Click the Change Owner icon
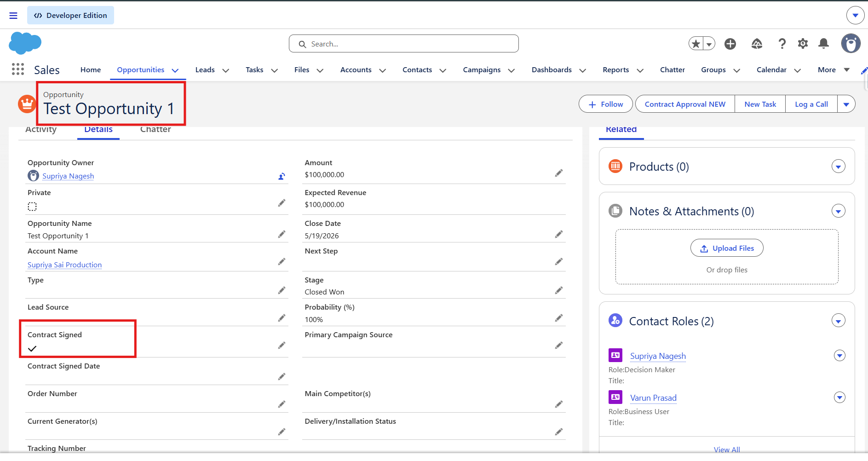This screenshot has height=461, width=868. [282, 176]
